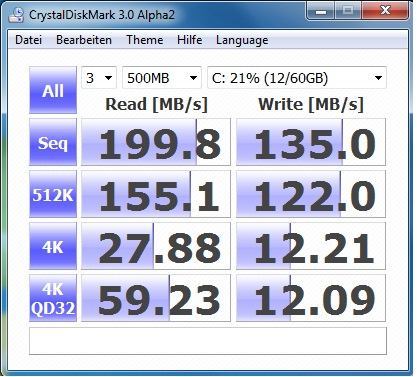417x377 pixels.
Task: Open the Hilfe menu
Action: click(x=189, y=40)
